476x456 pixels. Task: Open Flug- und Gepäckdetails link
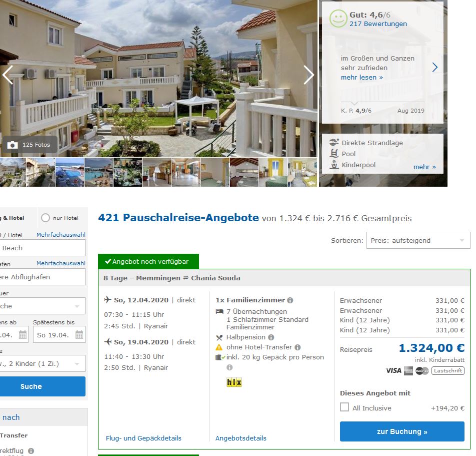tap(143, 438)
